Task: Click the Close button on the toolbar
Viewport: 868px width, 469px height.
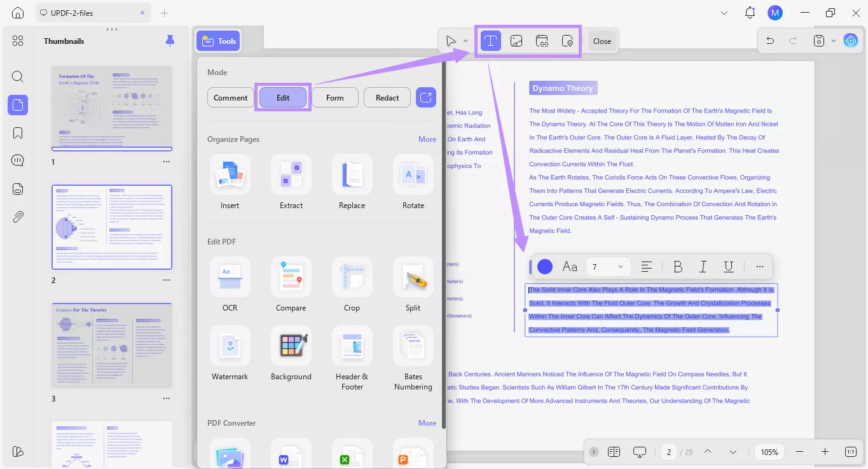Action: pyautogui.click(x=601, y=40)
